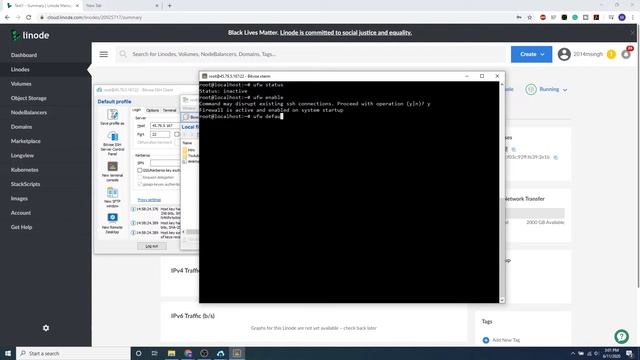Click the Linode logo

click(30, 36)
